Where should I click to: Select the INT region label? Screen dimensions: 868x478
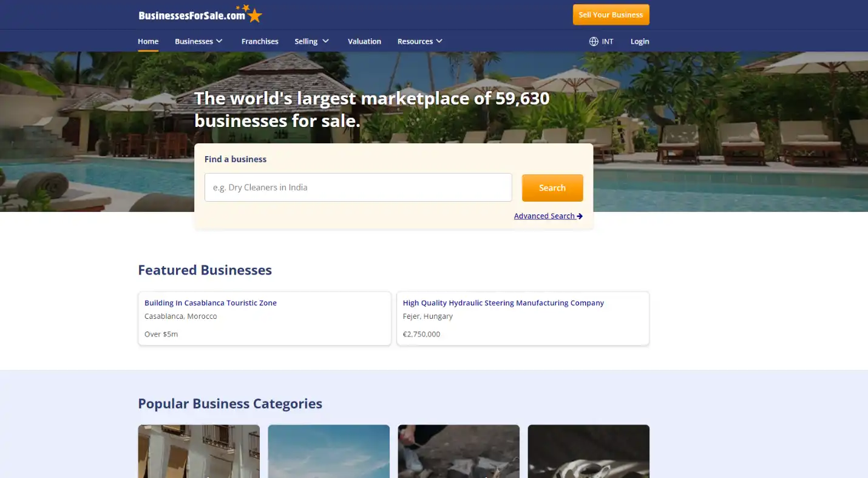[608, 41]
